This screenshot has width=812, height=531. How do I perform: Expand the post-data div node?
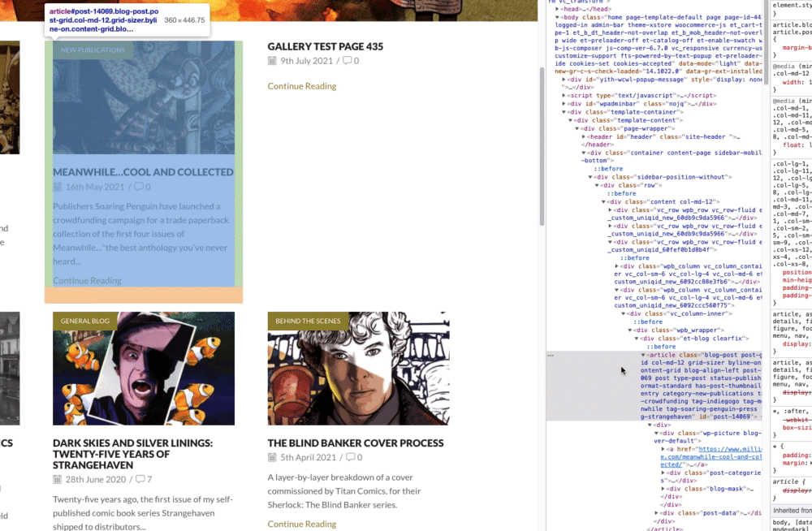tap(656, 513)
